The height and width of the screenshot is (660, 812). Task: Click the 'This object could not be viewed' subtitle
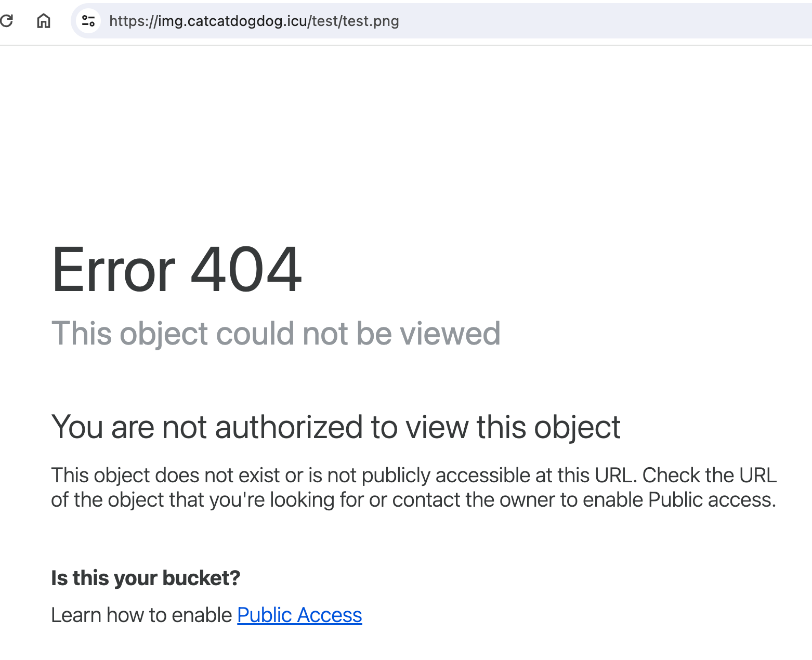pos(276,333)
